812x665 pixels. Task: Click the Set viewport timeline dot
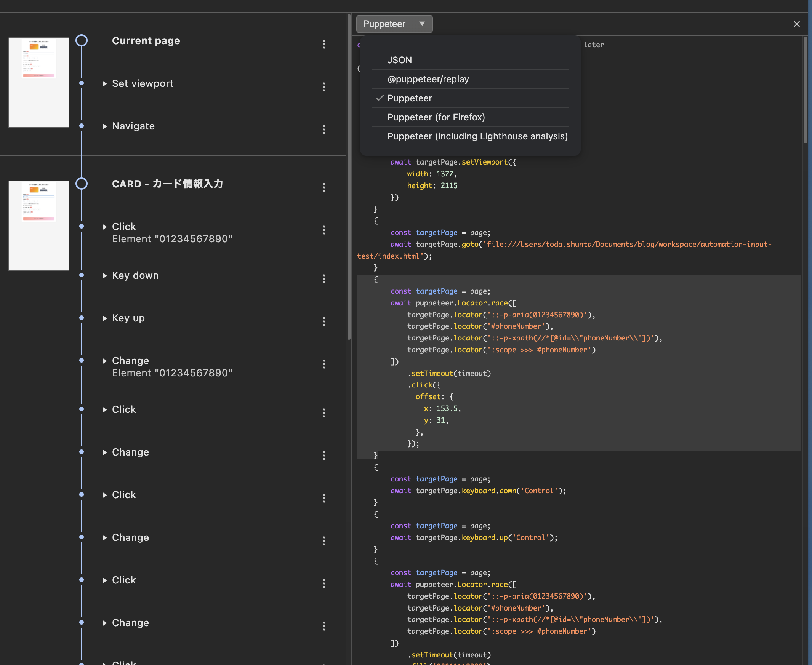click(x=81, y=83)
